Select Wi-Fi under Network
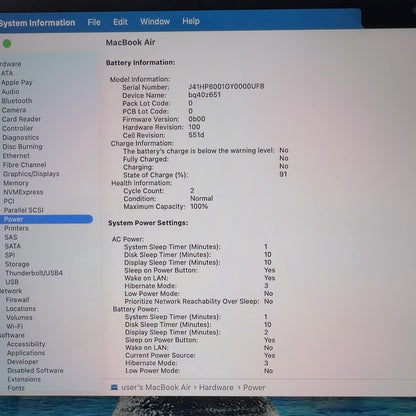 coord(15,326)
